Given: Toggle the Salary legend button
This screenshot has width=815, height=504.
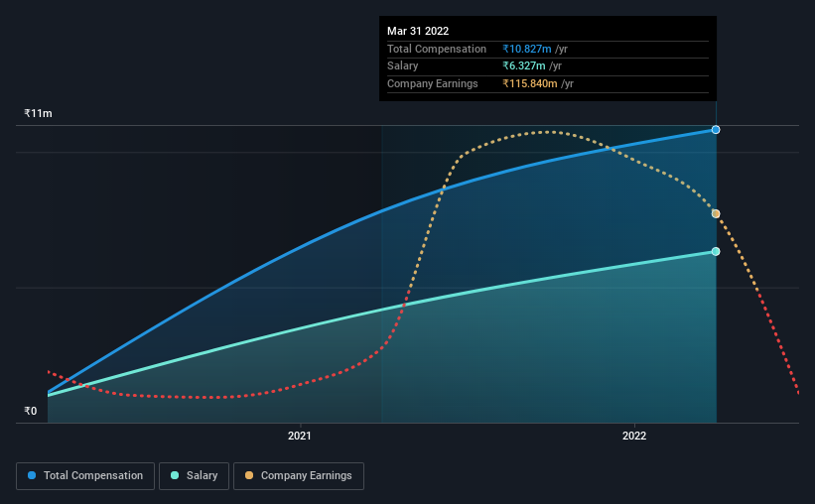Looking at the screenshot, I should tap(194, 476).
